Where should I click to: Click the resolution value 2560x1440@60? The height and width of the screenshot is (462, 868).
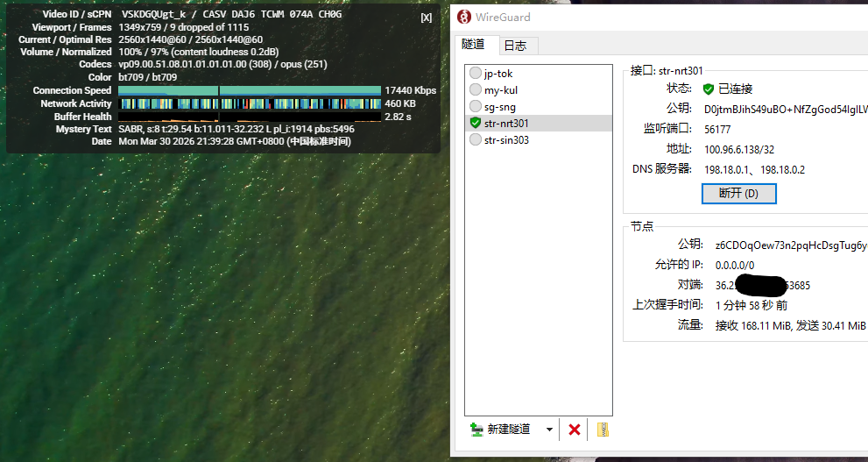[x=190, y=39]
